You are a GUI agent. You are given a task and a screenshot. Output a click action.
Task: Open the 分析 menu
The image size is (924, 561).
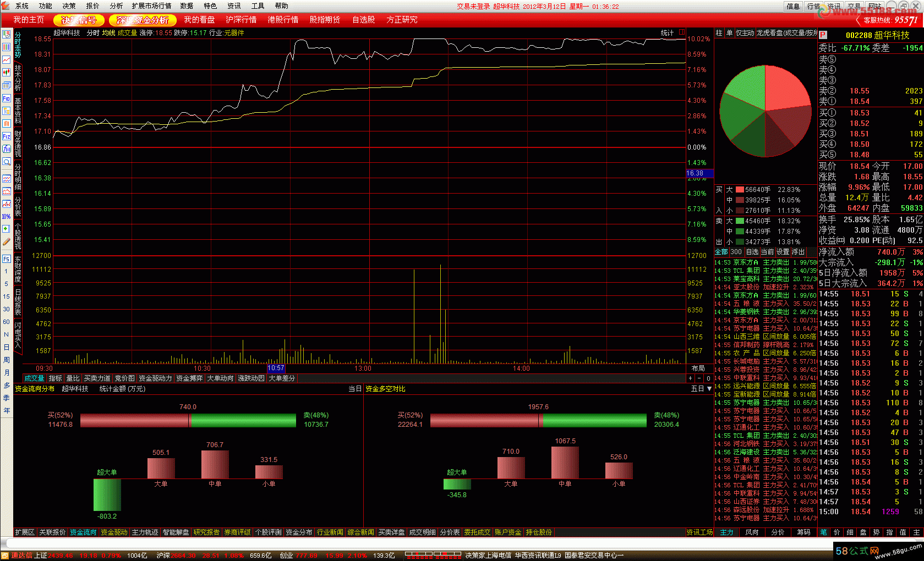point(116,6)
